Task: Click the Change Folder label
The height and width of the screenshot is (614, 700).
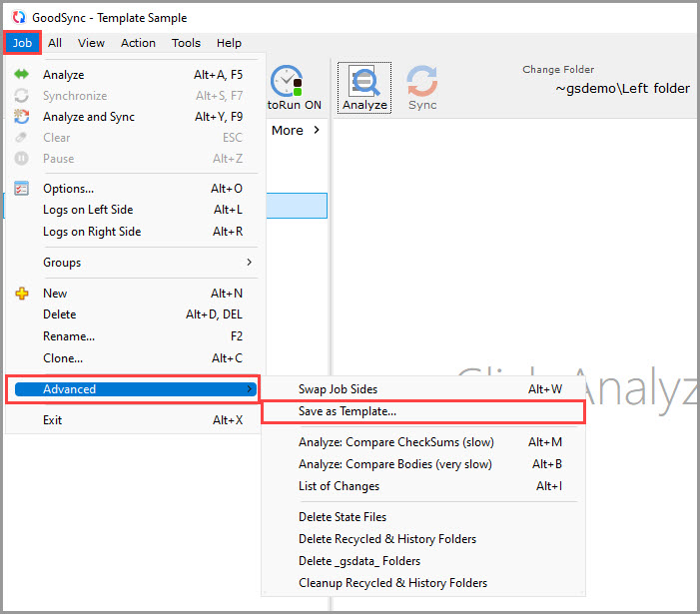Action: (558, 69)
